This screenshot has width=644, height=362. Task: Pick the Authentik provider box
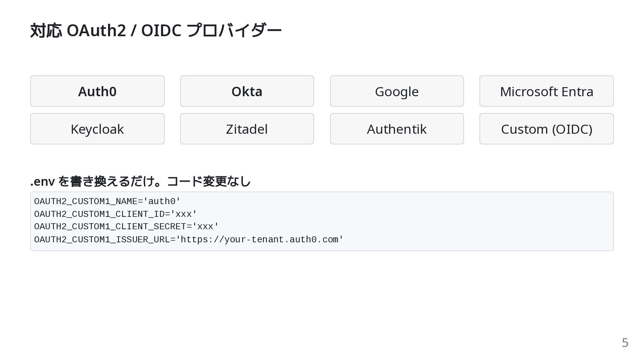click(x=397, y=129)
